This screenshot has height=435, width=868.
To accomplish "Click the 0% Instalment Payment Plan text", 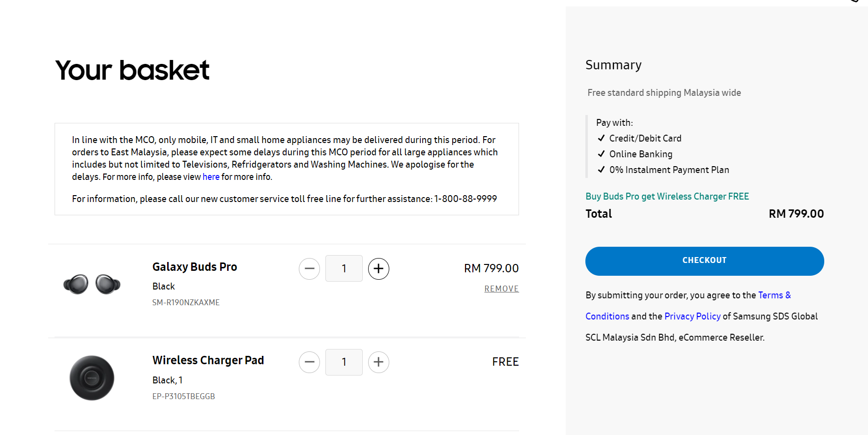I will click(669, 170).
